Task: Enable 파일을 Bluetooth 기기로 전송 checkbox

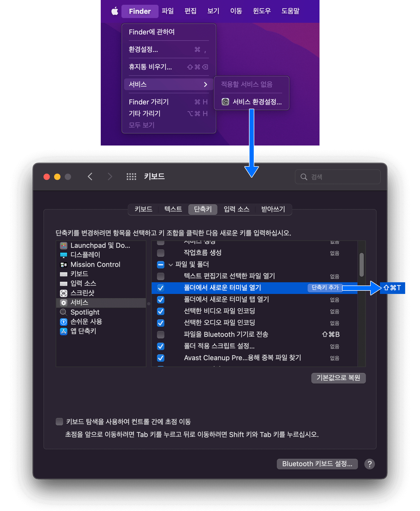Action: coord(161,334)
